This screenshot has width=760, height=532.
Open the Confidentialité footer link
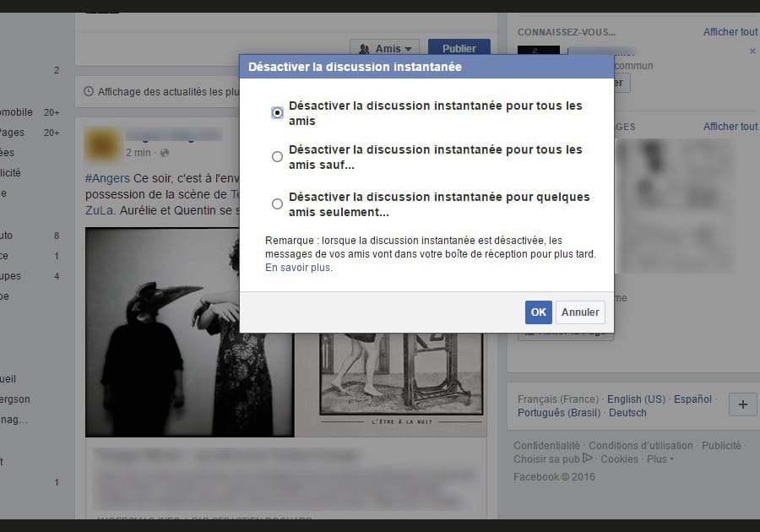pyautogui.click(x=546, y=445)
